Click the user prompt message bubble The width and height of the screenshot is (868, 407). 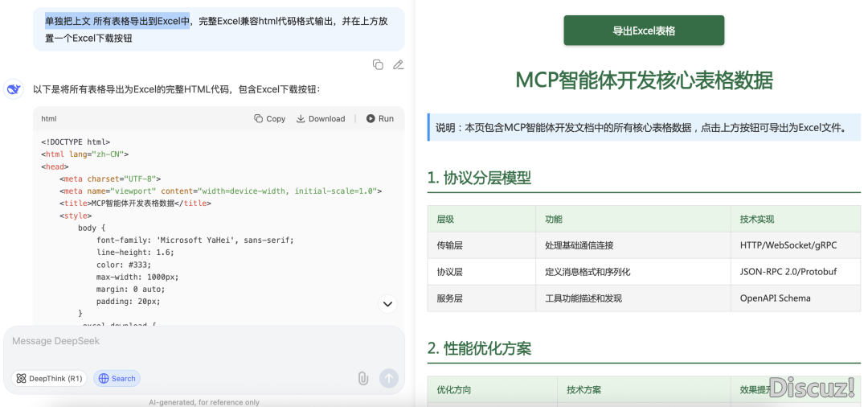pyautogui.click(x=219, y=29)
